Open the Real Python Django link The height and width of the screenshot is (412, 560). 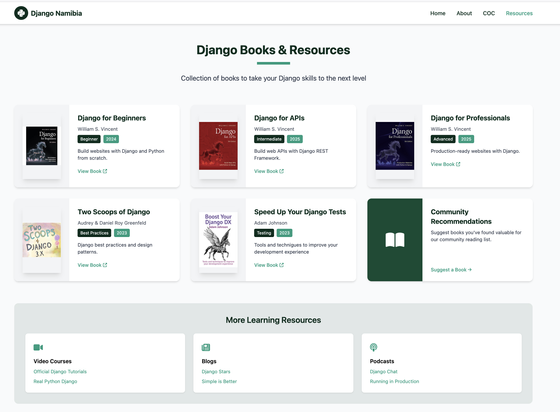55,382
